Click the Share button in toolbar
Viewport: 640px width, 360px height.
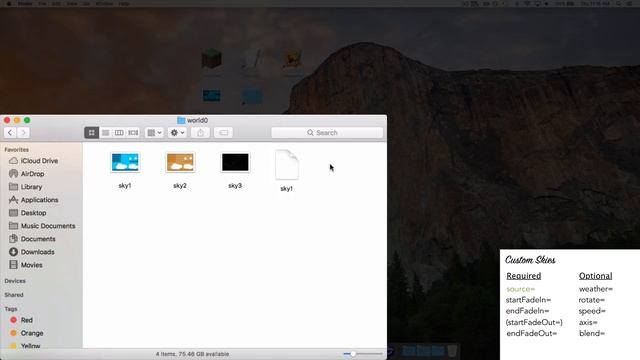[200, 133]
